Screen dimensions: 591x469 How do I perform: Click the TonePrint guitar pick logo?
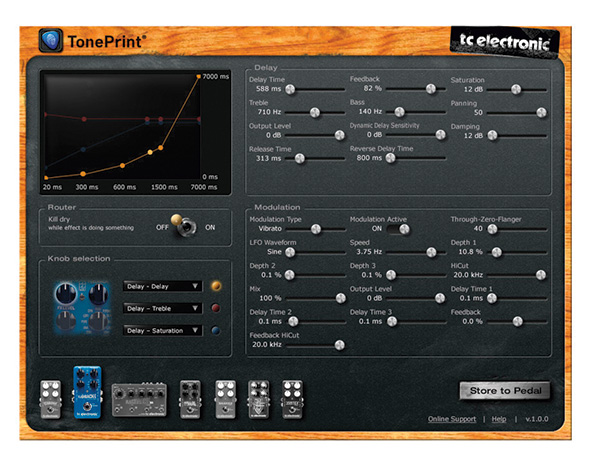pyautogui.click(x=51, y=41)
